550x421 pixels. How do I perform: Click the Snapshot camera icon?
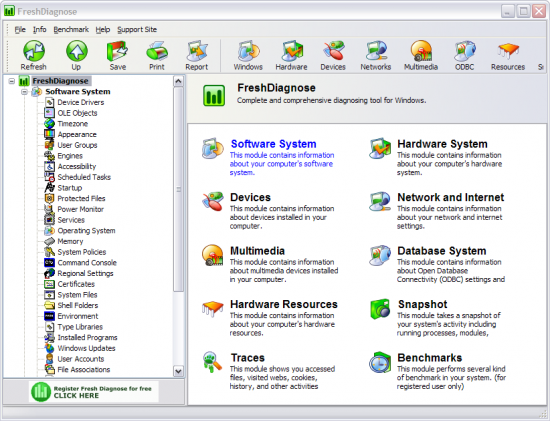[380, 309]
